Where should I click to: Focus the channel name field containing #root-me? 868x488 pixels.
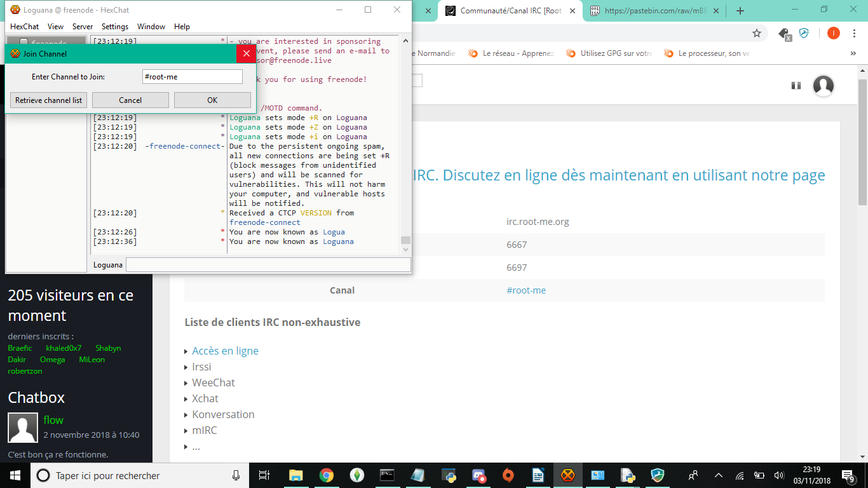click(193, 76)
